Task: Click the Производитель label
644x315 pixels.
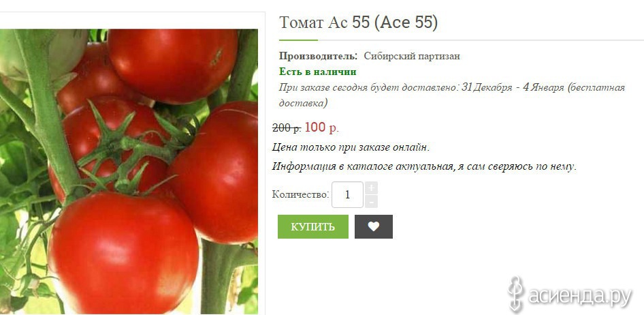Action: click(318, 57)
